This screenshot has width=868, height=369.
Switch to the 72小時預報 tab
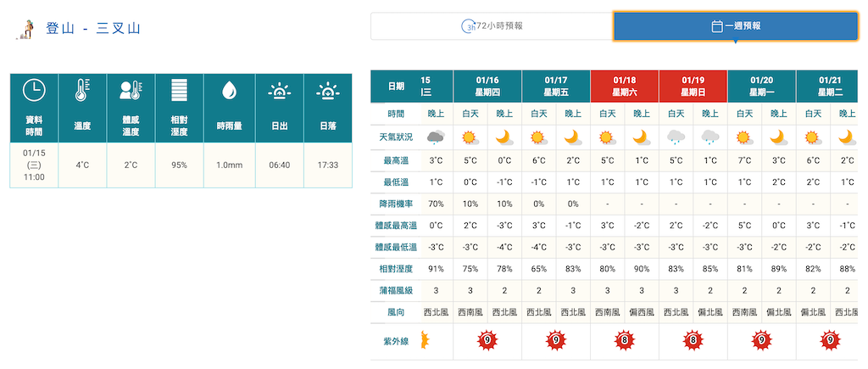coord(492,26)
